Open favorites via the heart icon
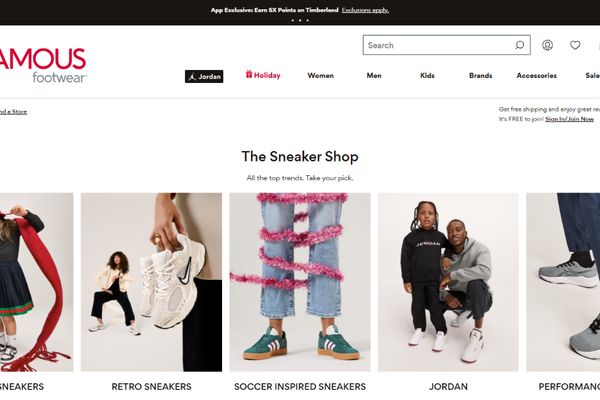 575,45
